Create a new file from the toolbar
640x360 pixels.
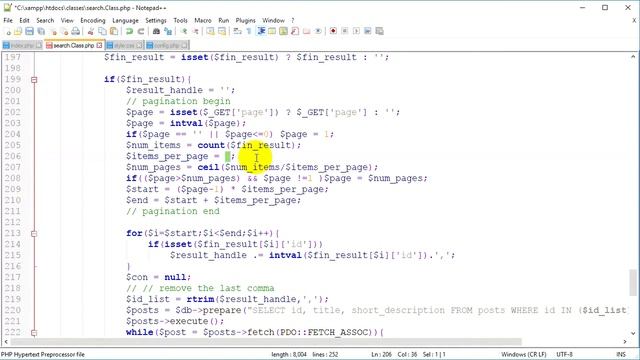click(7, 31)
